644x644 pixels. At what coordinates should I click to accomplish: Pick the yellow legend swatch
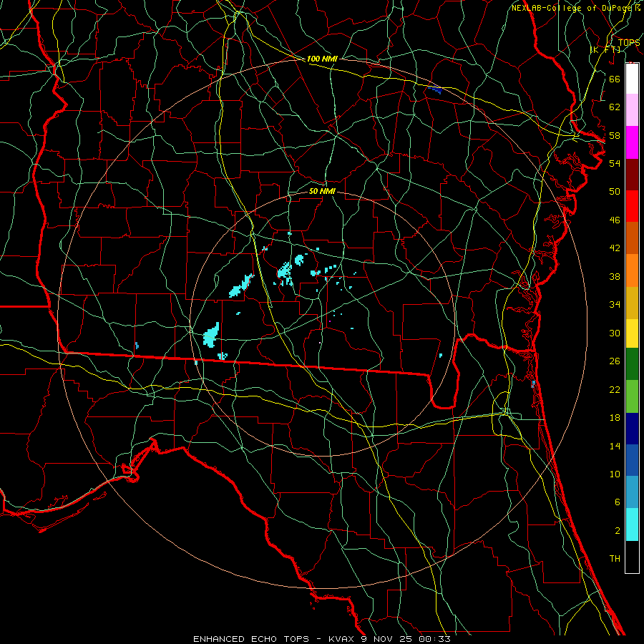click(632, 333)
